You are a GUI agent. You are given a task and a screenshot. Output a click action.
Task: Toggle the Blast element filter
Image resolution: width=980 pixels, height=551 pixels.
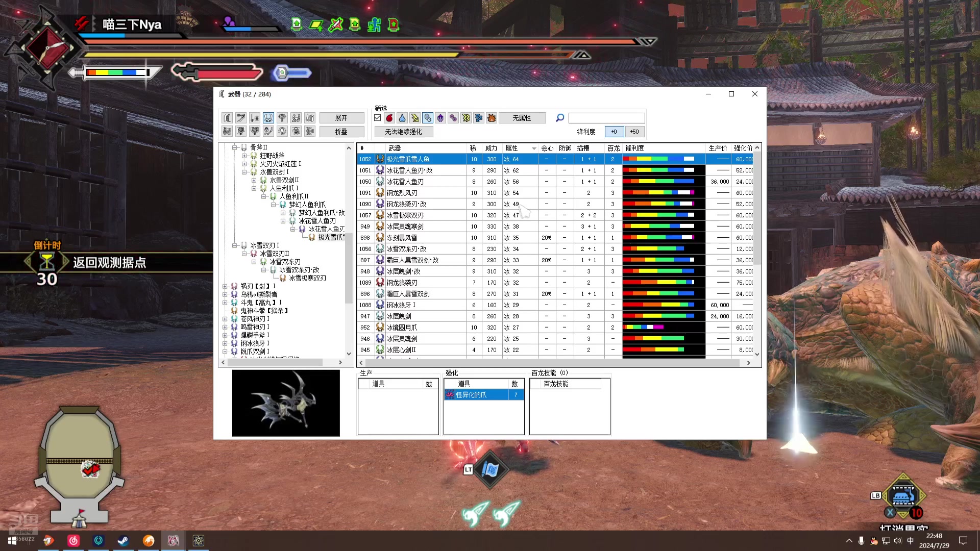tap(492, 118)
